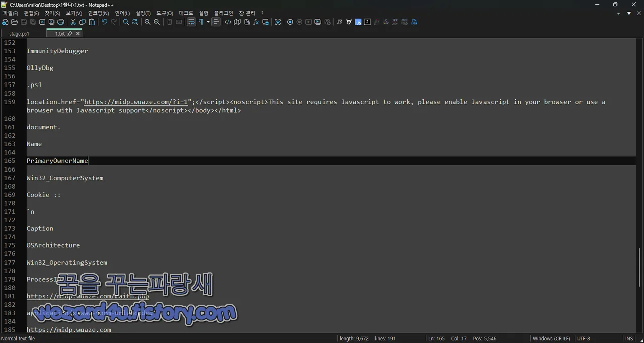Screen dimensions: 644x343
Task: Click the Paste clipboard icon
Action: 92,22
